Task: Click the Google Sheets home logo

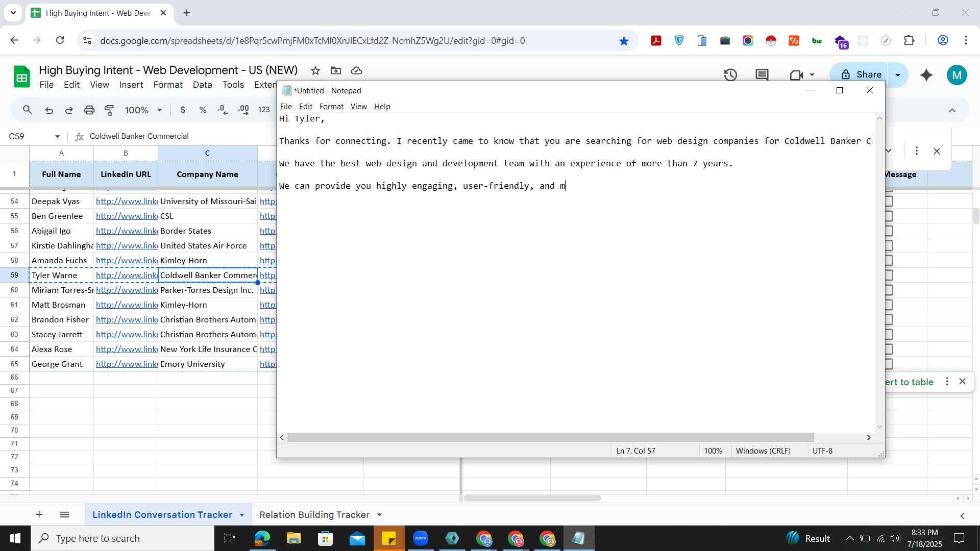Action: [x=21, y=77]
